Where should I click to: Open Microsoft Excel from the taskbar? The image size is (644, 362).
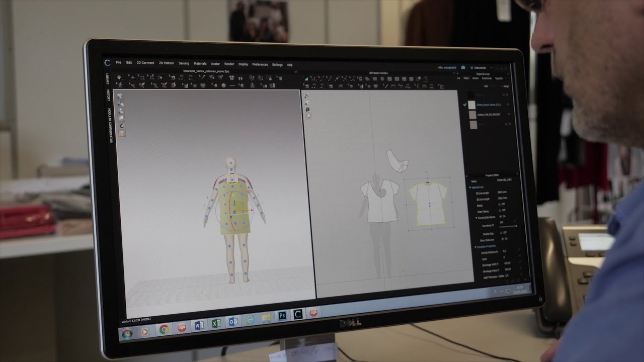[x=216, y=324]
